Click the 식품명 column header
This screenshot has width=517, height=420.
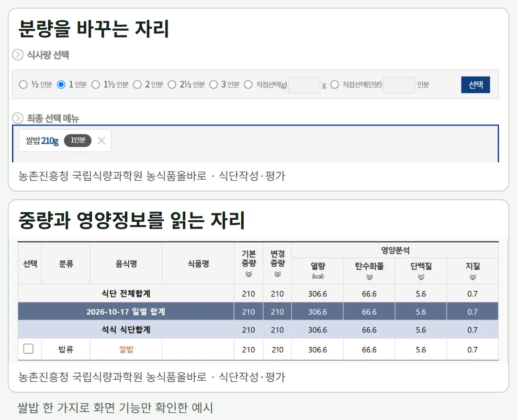[198, 263]
